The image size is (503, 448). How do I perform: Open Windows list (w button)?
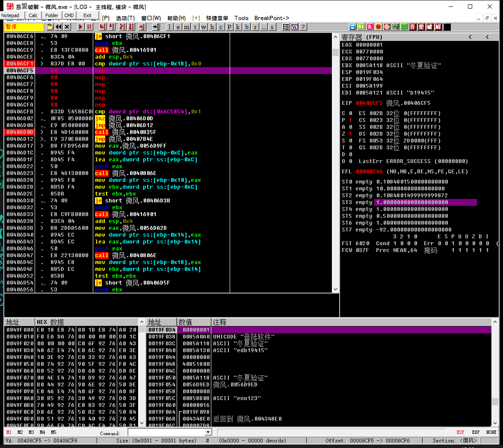204,27
